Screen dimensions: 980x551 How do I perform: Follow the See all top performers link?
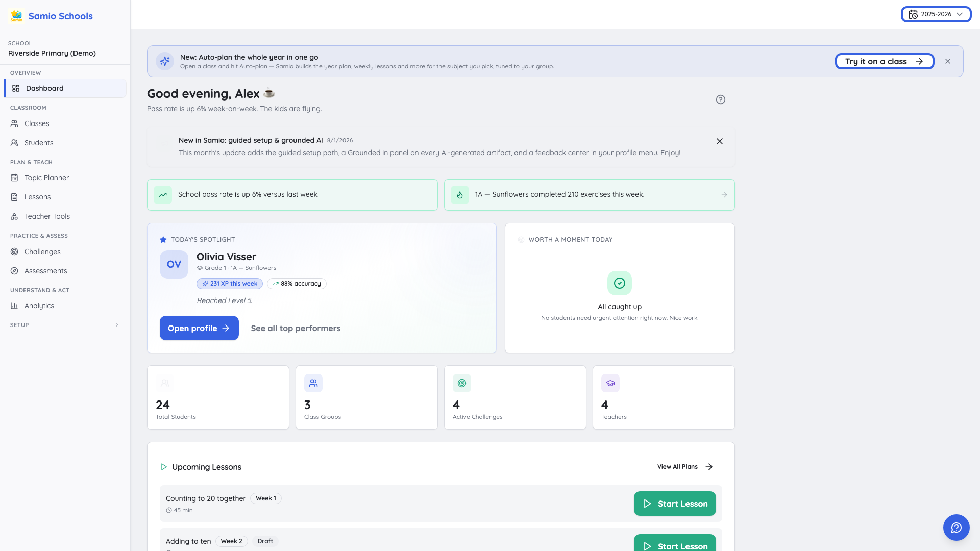296,328
